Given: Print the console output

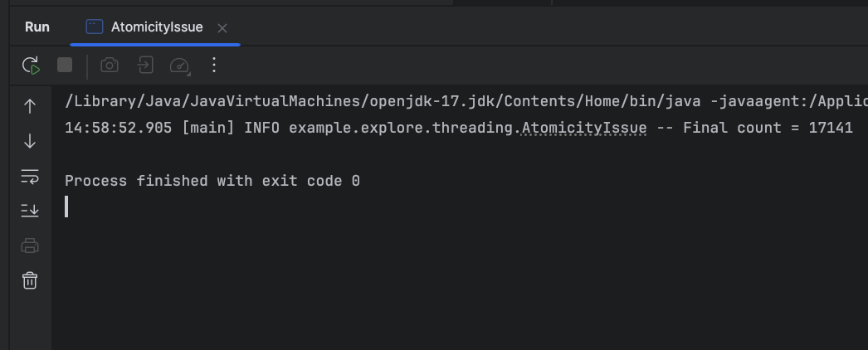Looking at the screenshot, I should point(30,245).
